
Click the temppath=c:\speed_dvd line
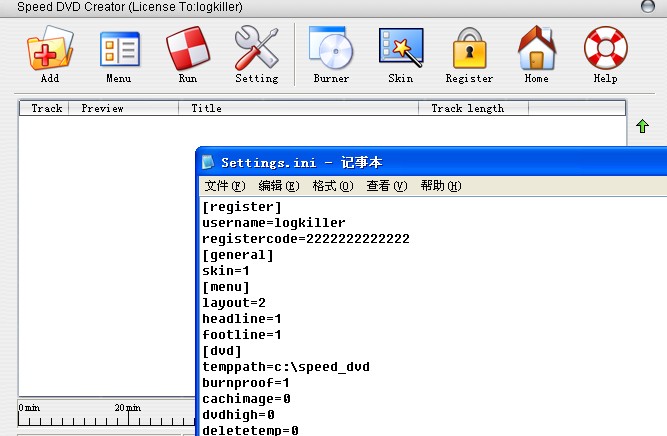(x=286, y=367)
